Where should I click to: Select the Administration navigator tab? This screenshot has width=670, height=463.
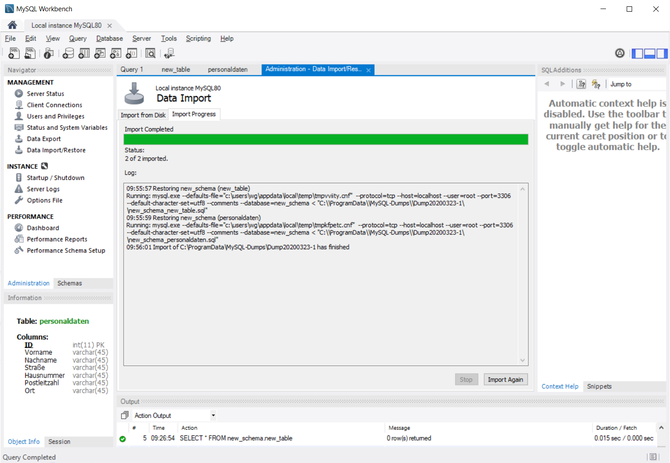point(29,283)
